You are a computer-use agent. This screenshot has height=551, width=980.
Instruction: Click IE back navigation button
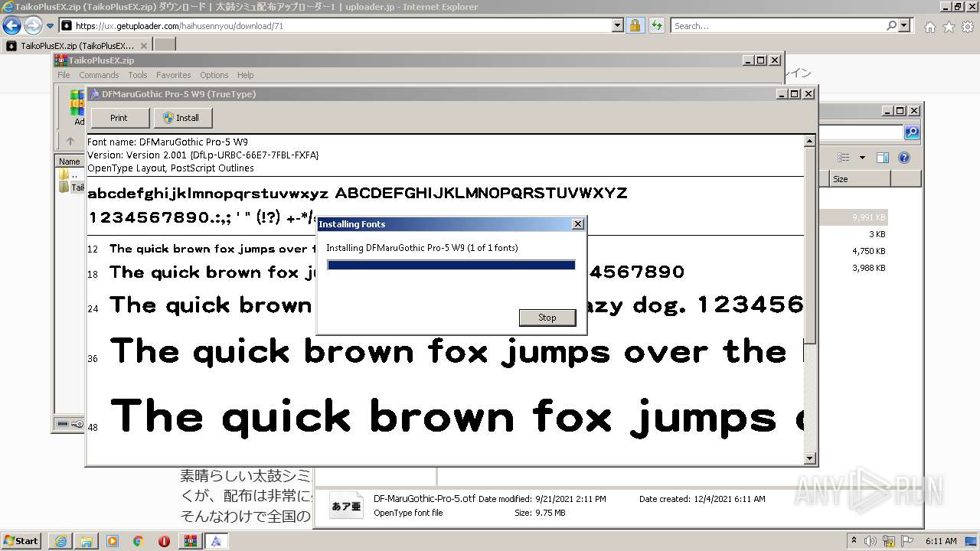pyautogui.click(x=12, y=25)
